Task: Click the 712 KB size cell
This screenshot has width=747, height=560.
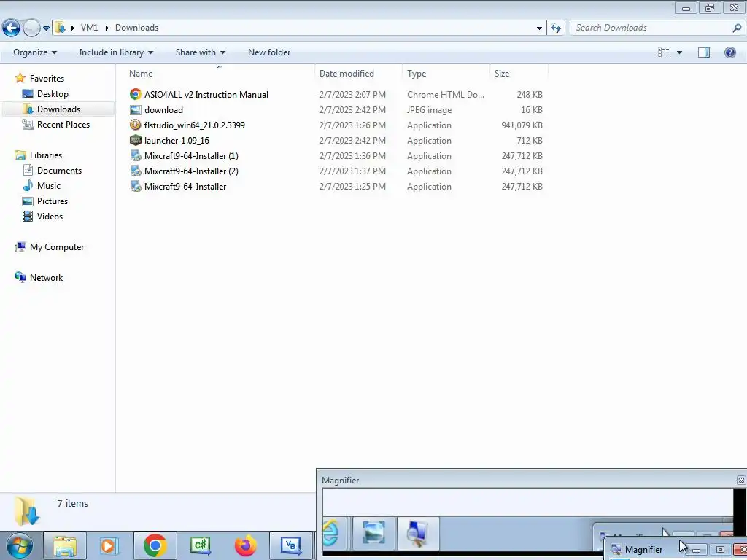Action: [x=530, y=141]
